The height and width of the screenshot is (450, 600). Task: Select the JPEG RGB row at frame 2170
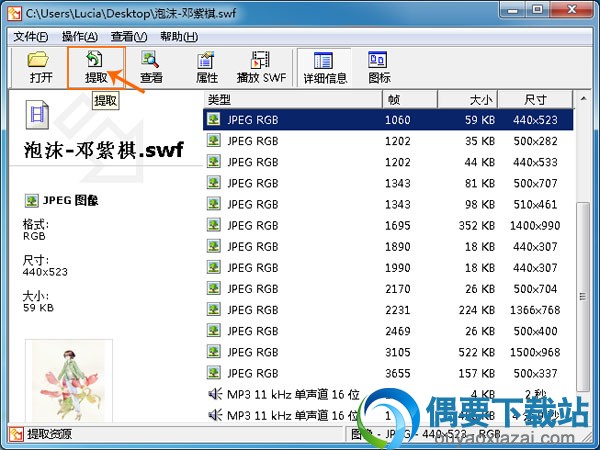(x=388, y=289)
